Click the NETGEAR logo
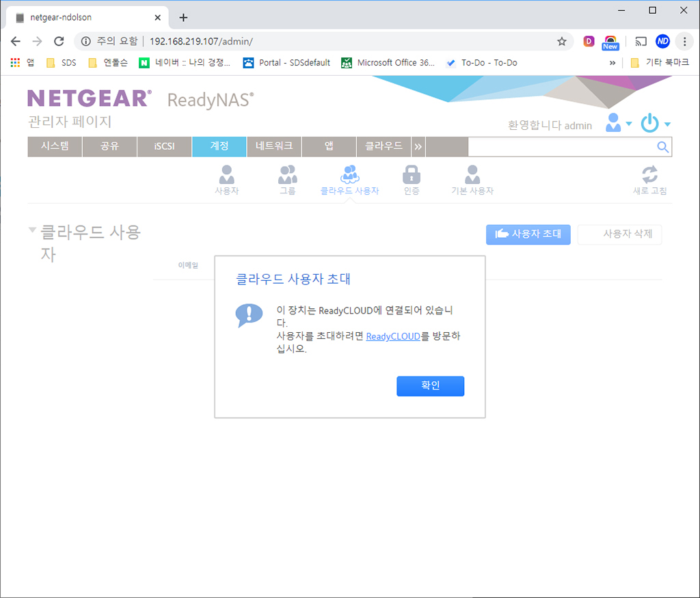 [x=90, y=98]
